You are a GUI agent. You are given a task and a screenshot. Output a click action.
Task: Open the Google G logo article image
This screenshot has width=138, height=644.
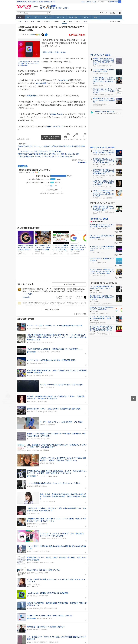pyautogui.click(x=29, y=49)
